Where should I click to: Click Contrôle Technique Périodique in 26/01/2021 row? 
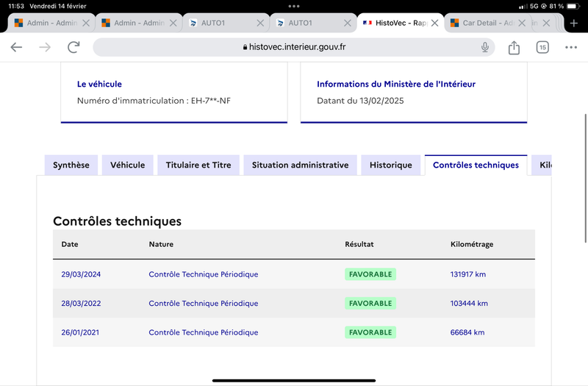pyautogui.click(x=204, y=332)
